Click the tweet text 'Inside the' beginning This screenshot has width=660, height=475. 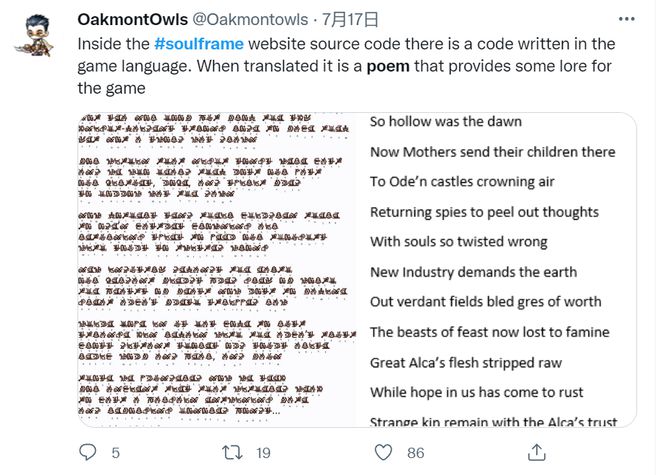point(114,44)
